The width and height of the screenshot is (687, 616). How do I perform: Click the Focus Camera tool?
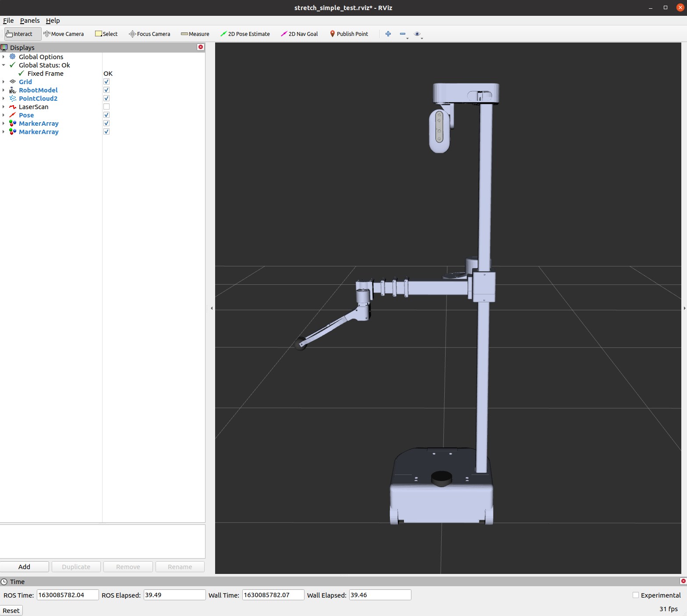(149, 34)
